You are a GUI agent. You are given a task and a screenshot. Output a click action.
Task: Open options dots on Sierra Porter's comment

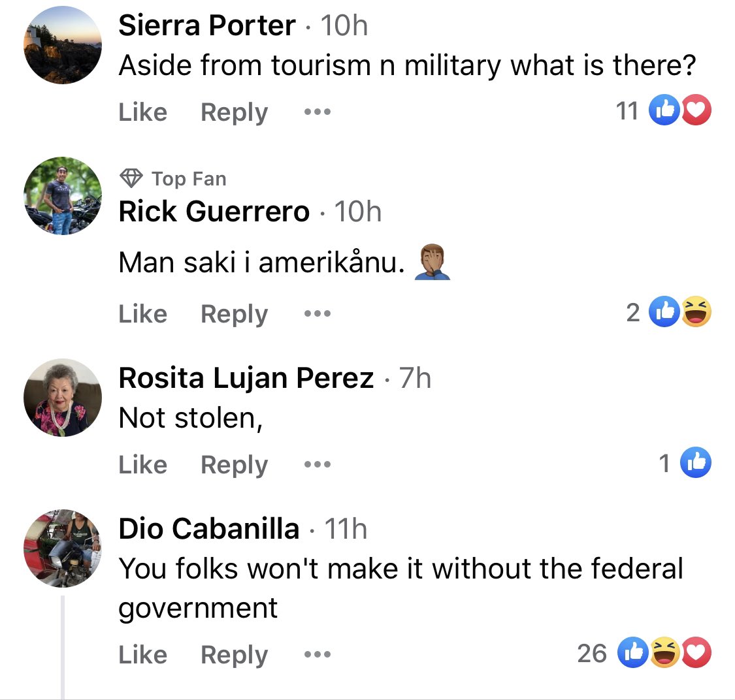[318, 112]
